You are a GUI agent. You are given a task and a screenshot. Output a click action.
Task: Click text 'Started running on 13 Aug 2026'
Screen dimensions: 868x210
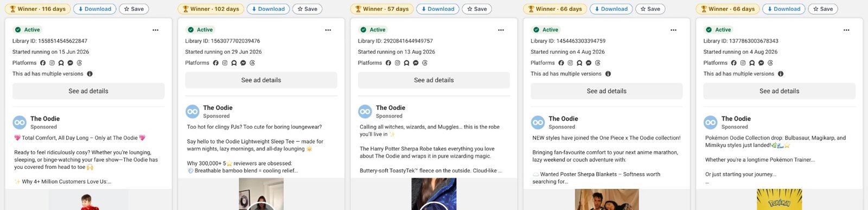397,52
